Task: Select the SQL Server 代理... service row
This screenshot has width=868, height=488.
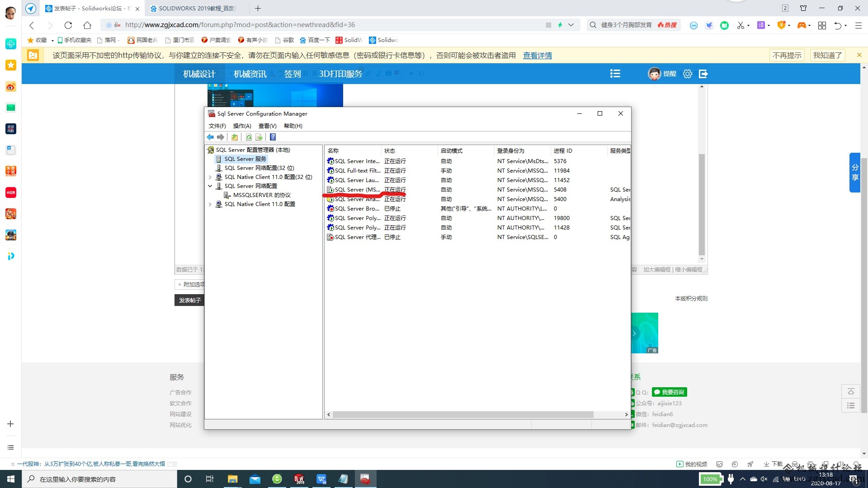Action: pos(477,237)
